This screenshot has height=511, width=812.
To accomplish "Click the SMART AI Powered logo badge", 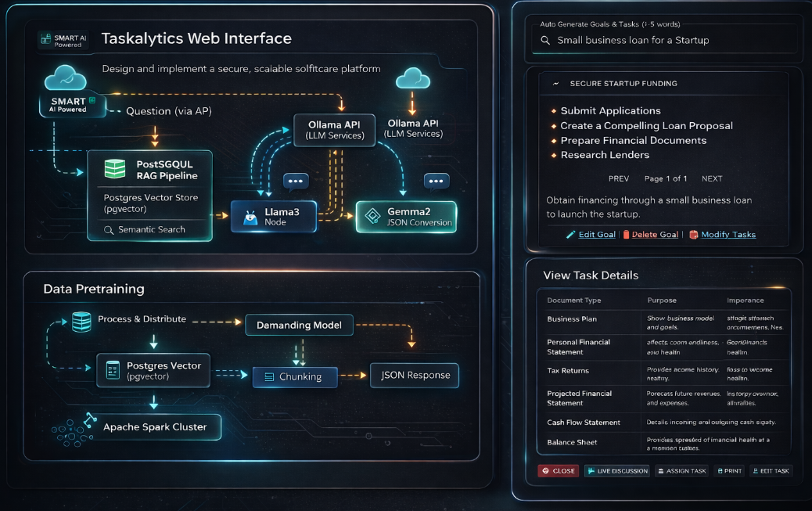I will tap(63, 41).
